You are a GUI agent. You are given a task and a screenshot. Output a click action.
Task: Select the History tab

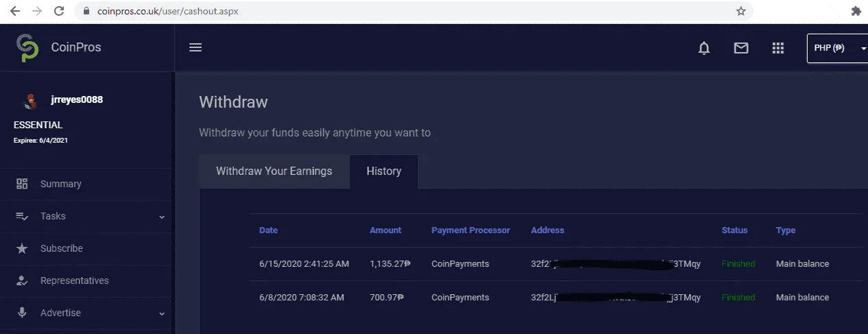(384, 171)
